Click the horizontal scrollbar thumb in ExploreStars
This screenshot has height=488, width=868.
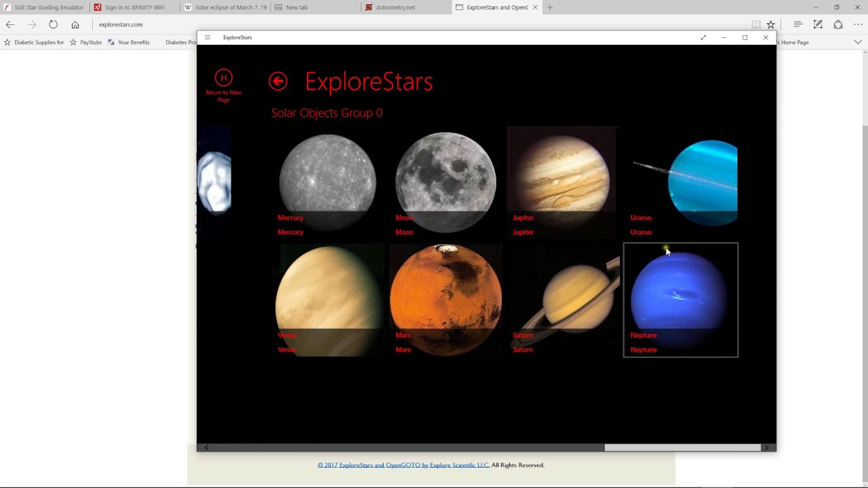tap(682, 447)
